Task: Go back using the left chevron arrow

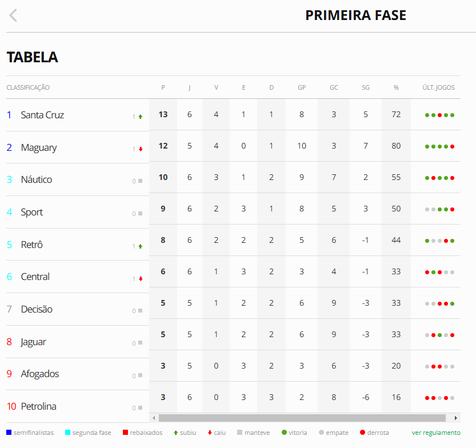Action: click(13, 15)
